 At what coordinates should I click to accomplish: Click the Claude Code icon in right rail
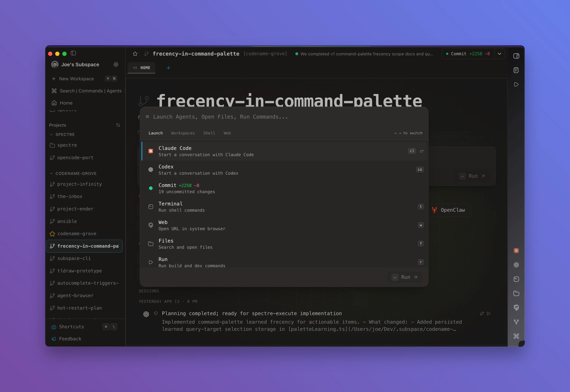[x=516, y=250]
